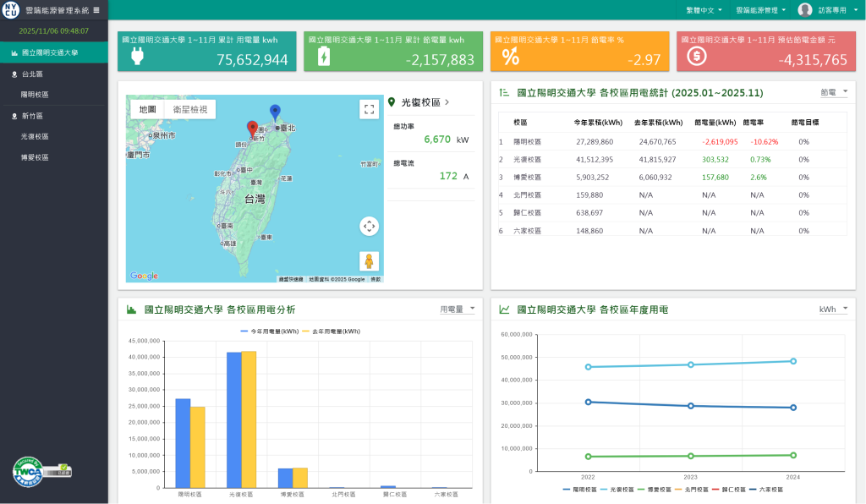Open the 雲端能源管理 top menu
Screen dimensions: 866x504
pos(761,10)
